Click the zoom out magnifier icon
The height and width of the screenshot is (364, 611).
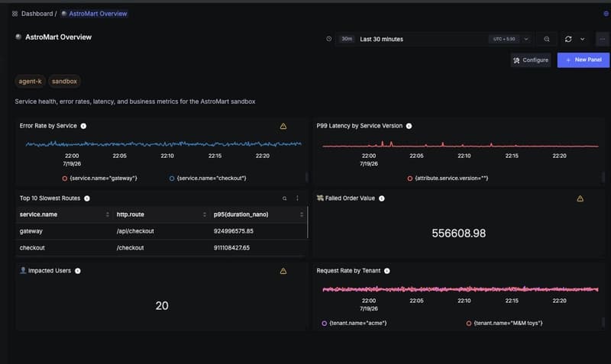click(547, 39)
